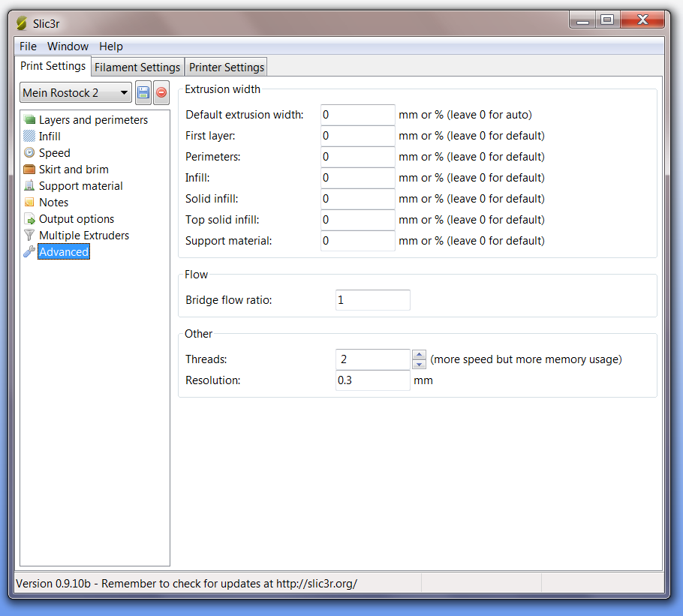Decrease the Threads value with the down arrow
This screenshot has width=683, height=616.
(418, 364)
